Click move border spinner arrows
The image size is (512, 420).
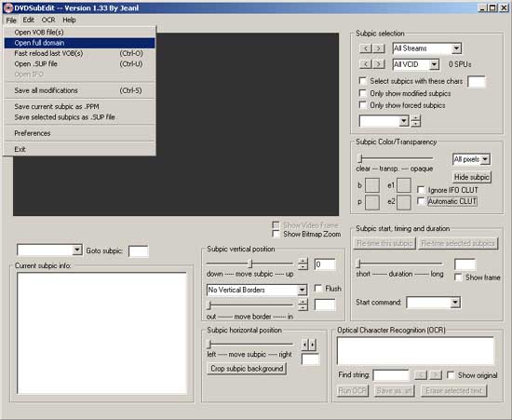pos(303,305)
